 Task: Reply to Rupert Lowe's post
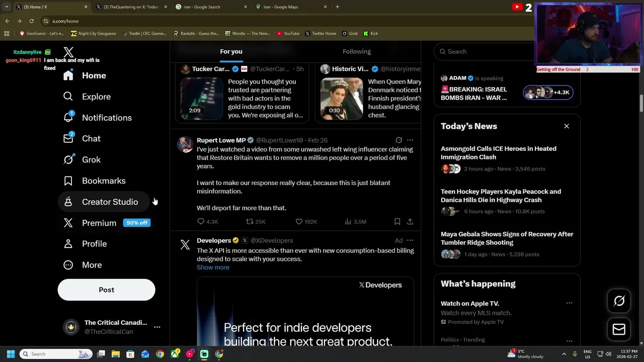click(x=207, y=222)
